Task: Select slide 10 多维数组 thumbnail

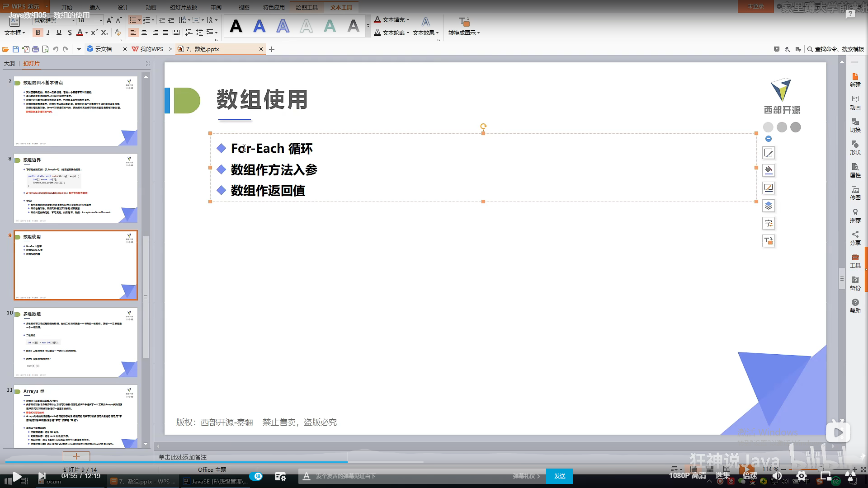Action: tap(75, 343)
